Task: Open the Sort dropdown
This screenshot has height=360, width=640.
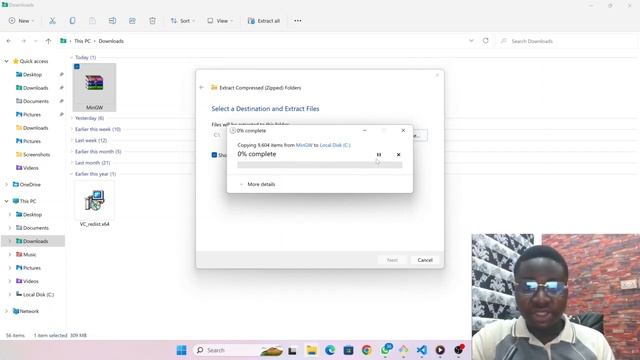Action: 183,21
